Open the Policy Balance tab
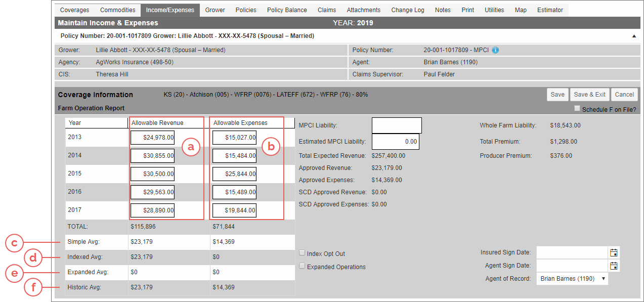 coord(287,10)
